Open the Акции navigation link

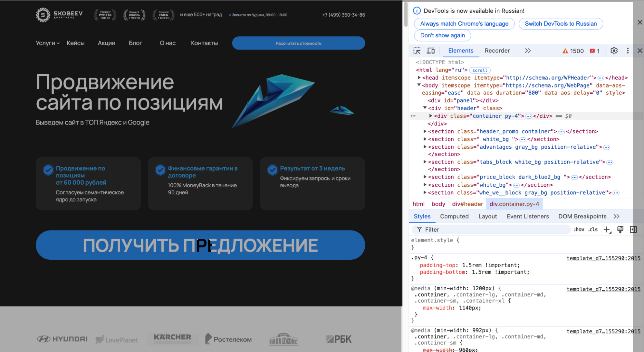coord(106,43)
